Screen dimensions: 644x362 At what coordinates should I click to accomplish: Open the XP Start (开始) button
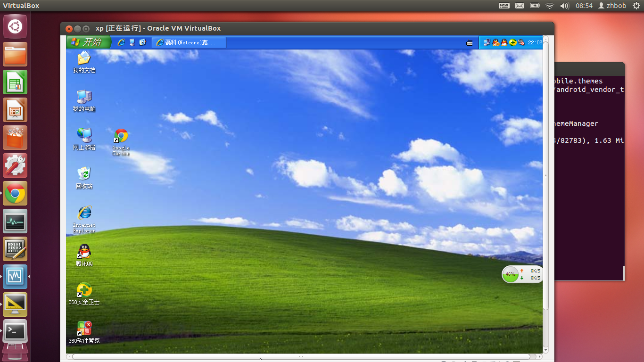pos(89,42)
